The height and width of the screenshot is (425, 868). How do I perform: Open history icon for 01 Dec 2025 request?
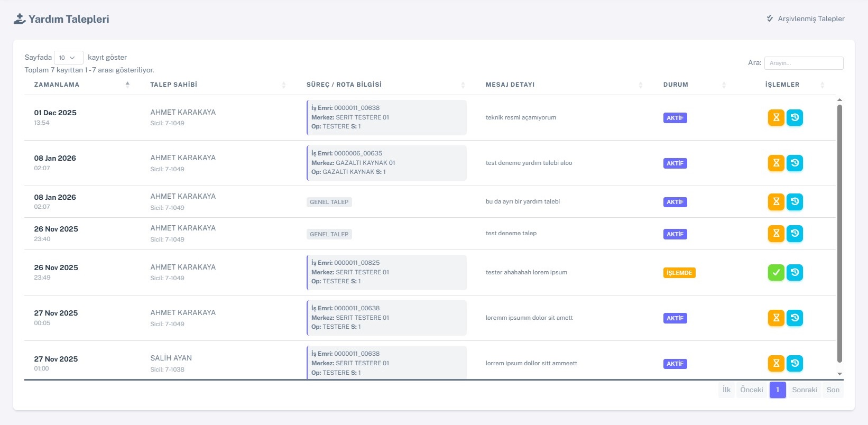[795, 117]
